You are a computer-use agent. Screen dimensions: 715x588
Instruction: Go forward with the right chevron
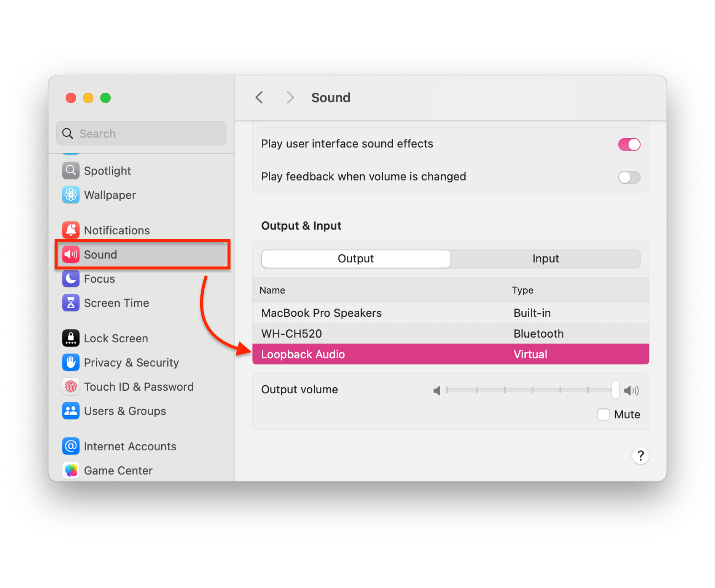click(x=290, y=98)
